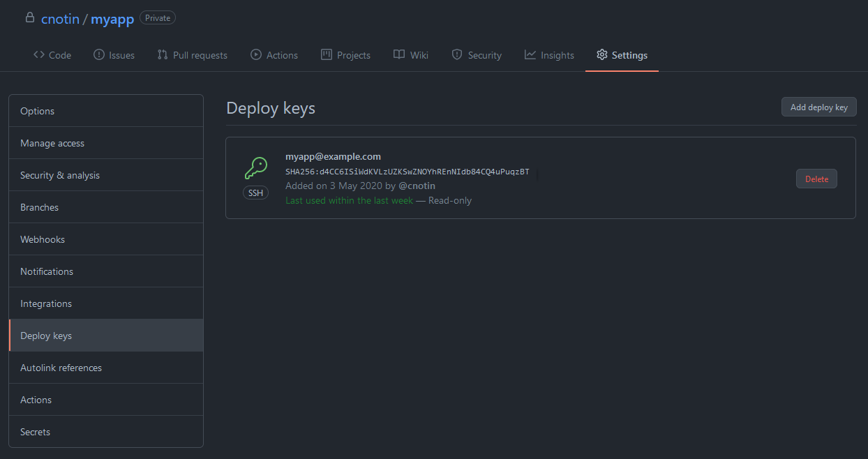Image resolution: width=868 pixels, height=459 pixels.
Task: Select the Settings tab
Action: click(x=622, y=55)
